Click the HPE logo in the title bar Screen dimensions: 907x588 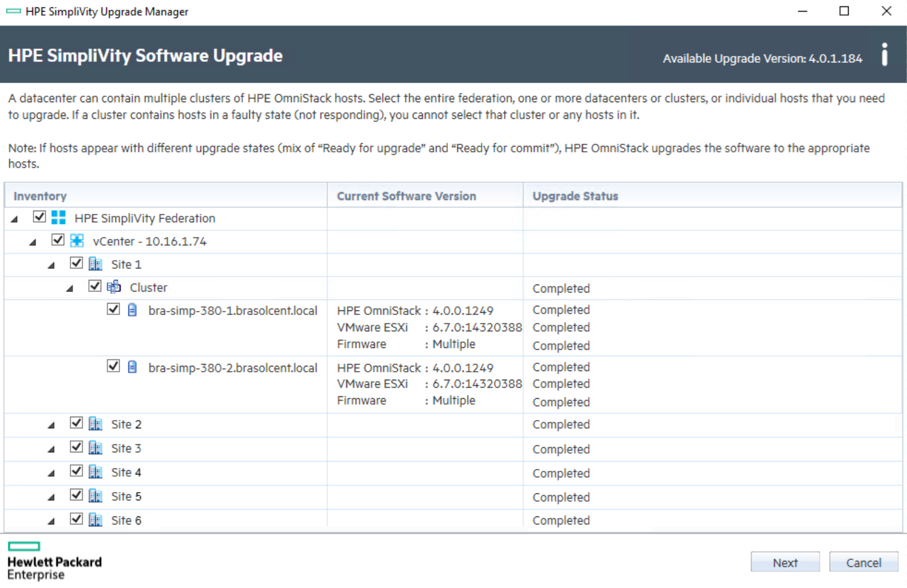tap(13, 11)
